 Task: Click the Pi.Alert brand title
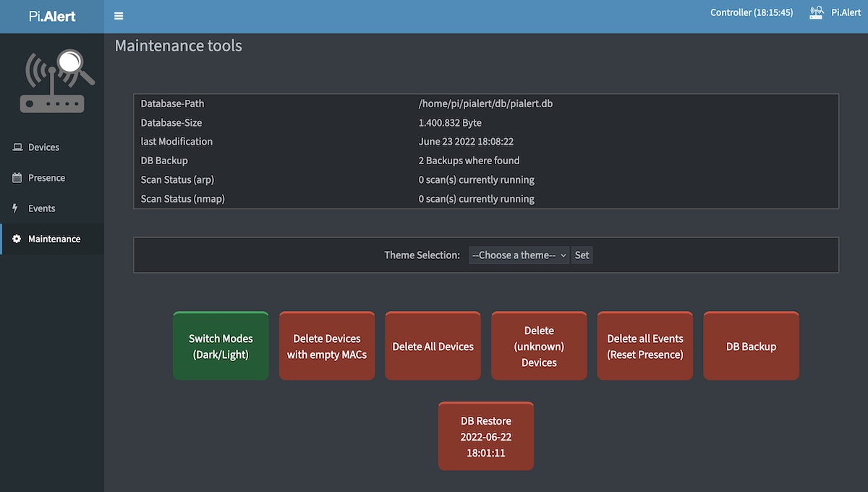click(52, 16)
